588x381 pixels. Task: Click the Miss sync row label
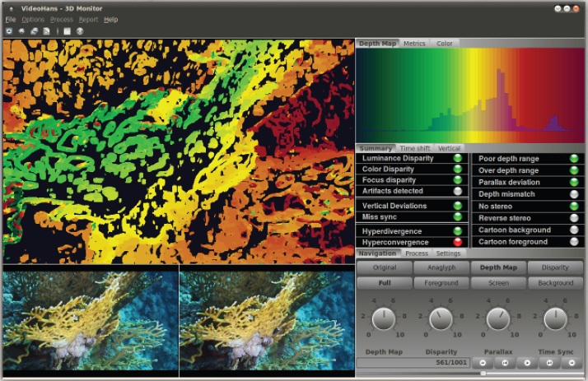click(379, 217)
